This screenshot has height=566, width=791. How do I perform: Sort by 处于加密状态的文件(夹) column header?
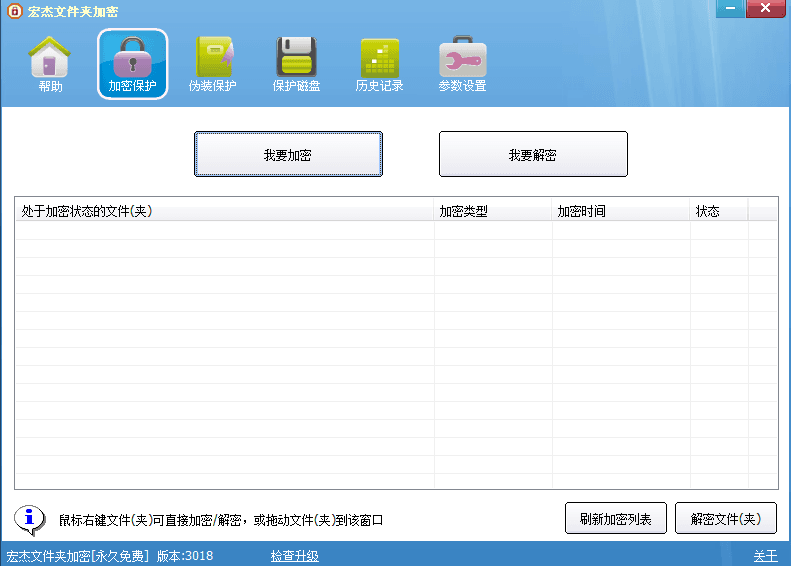click(x=224, y=211)
